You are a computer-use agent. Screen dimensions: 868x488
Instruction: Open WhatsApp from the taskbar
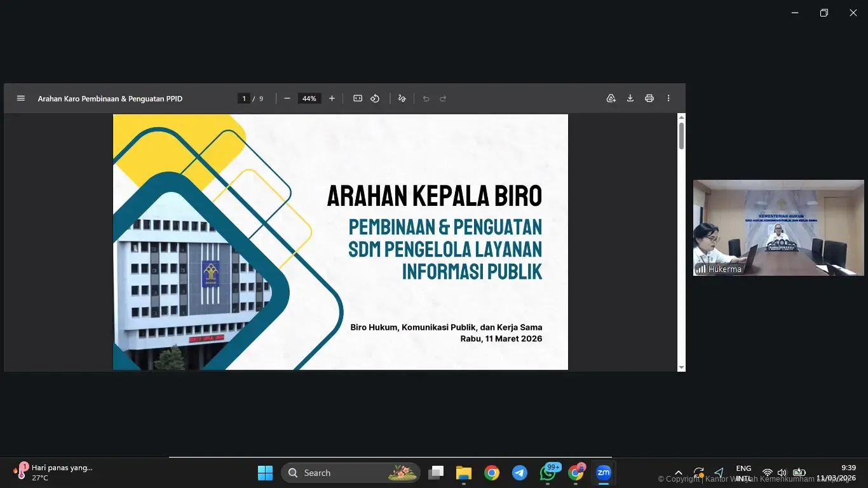[548, 473]
